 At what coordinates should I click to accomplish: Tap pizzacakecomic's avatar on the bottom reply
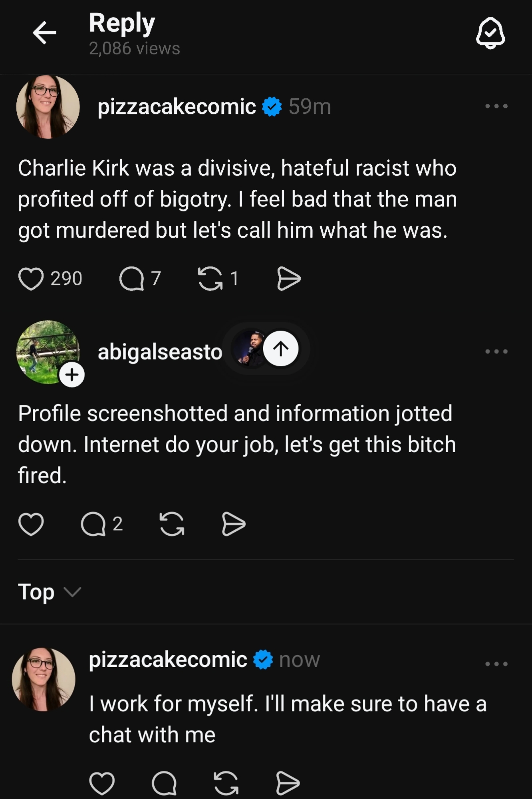tap(44, 679)
